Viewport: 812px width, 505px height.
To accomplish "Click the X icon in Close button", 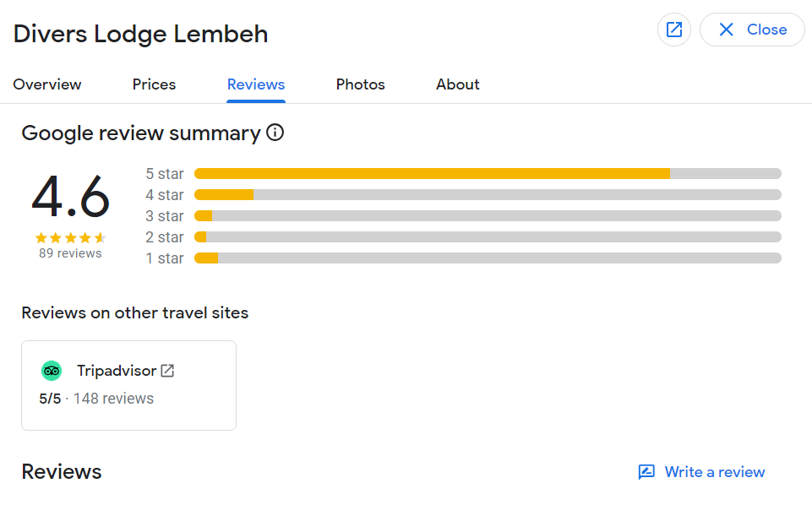I will pyautogui.click(x=726, y=30).
